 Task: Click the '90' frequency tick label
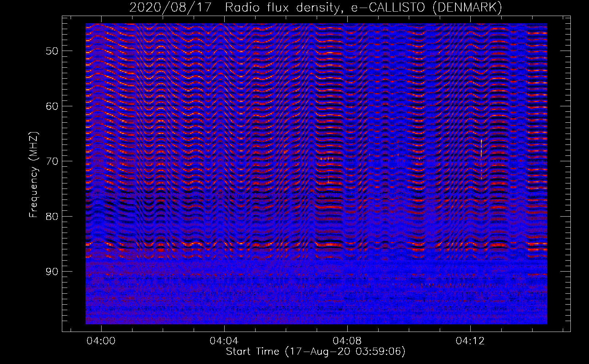pyautogui.click(x=52, y=272)
